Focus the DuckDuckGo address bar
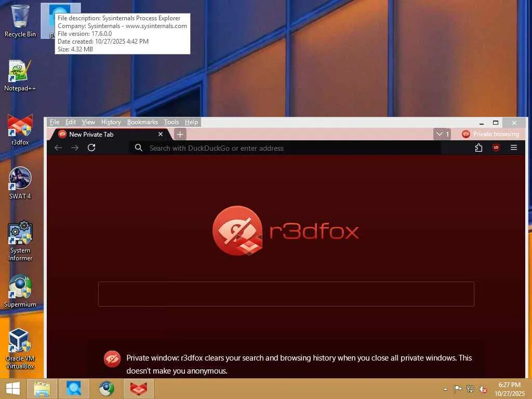The width and height of the screenshot is (532, 399). tap(285, 148)
